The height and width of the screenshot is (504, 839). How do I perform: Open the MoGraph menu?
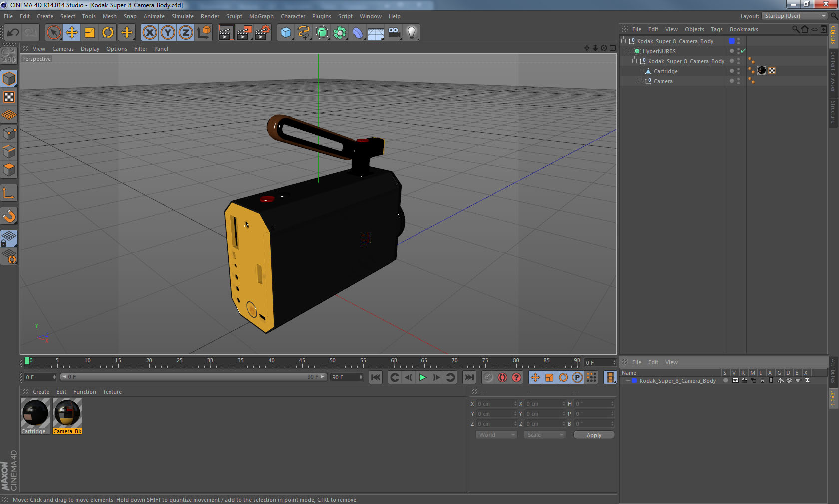[x=261, y=16]
